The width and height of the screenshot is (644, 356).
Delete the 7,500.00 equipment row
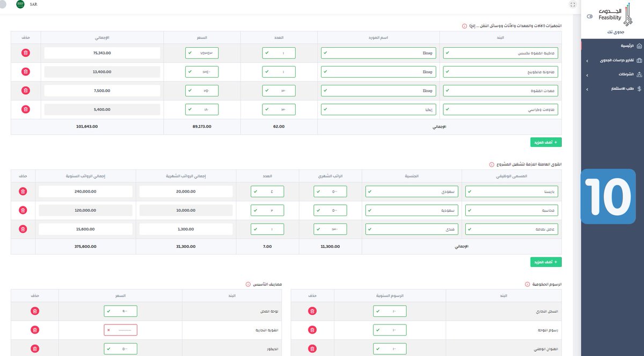pos(25,91)
